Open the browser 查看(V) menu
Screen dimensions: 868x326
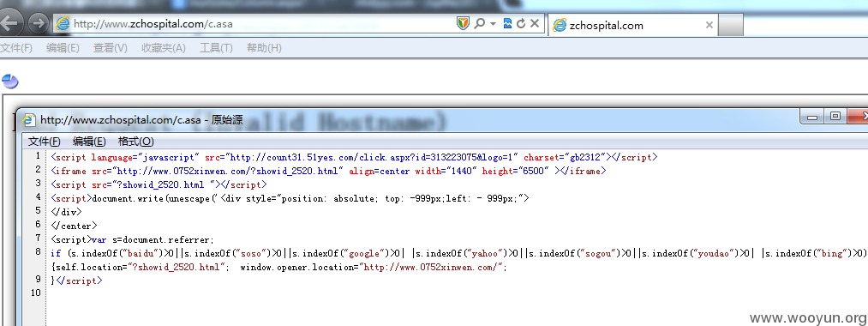tap(111, 48)
